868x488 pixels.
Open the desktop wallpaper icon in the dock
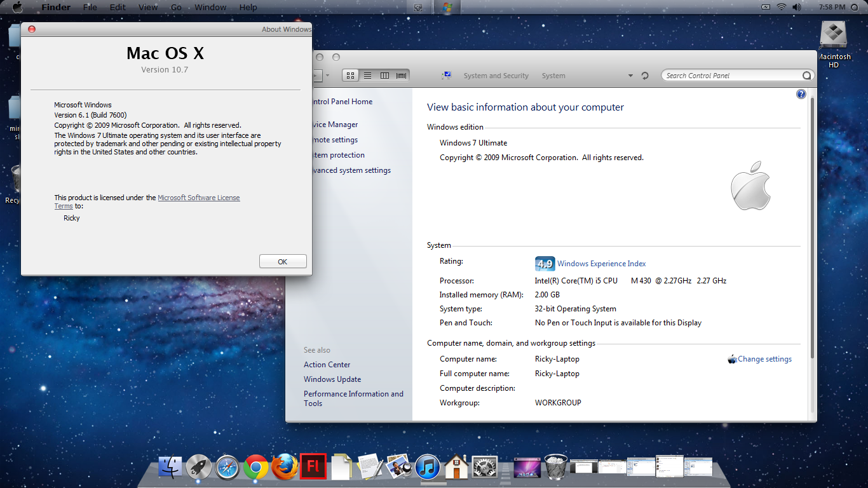point(527,468)
